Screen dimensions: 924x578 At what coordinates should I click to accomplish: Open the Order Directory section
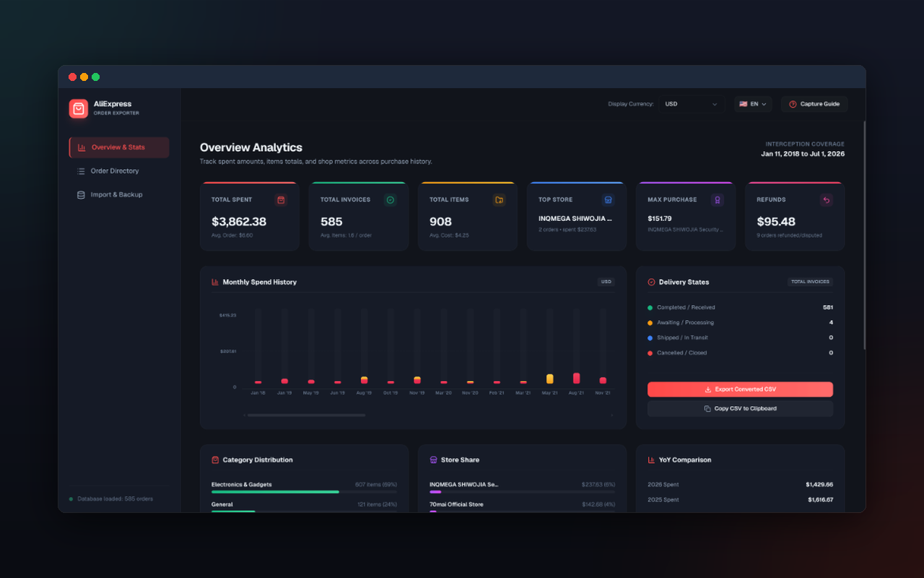click(x=119, y=171)
